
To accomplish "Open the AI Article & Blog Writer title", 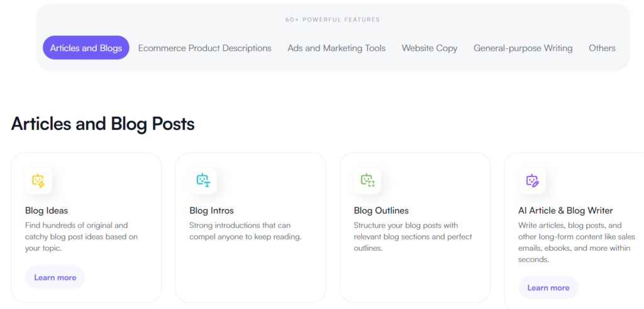I will tap(565, 211).
